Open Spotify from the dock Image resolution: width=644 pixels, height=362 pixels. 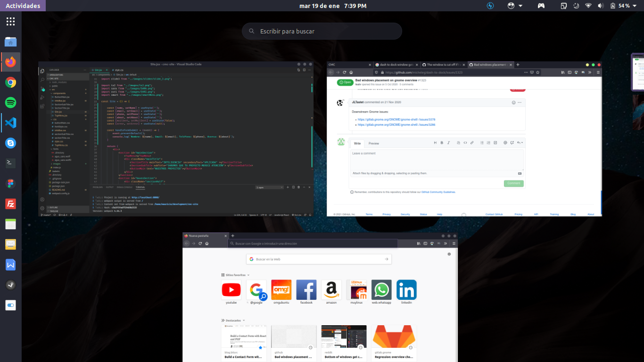pos(10,102)
